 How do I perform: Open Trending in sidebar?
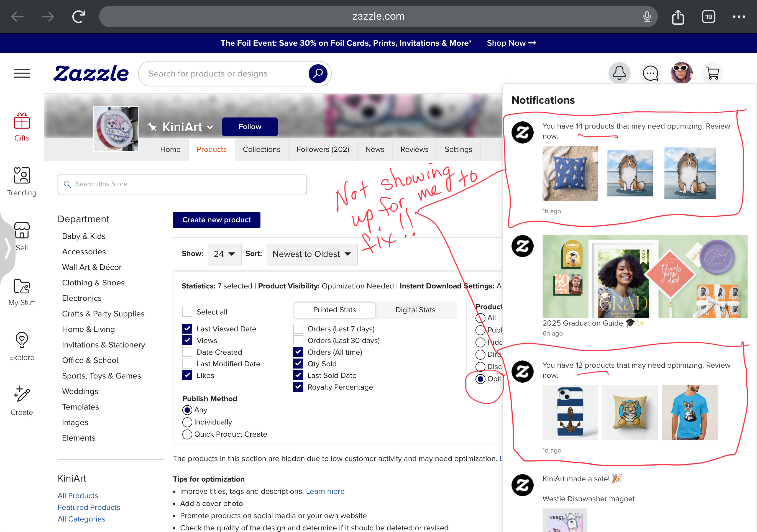(x=22, y=181)
